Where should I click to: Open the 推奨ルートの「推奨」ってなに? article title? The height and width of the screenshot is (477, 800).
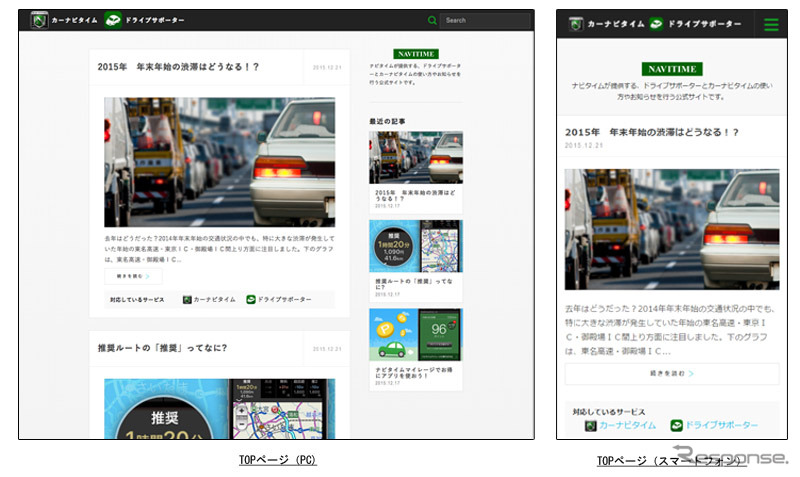point(162,348)
